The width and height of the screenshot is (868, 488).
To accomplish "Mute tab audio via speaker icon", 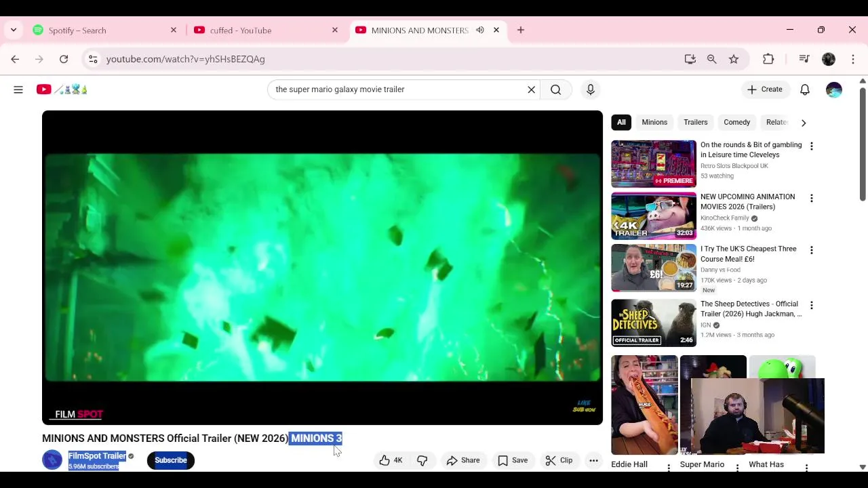I will [480, 30].
